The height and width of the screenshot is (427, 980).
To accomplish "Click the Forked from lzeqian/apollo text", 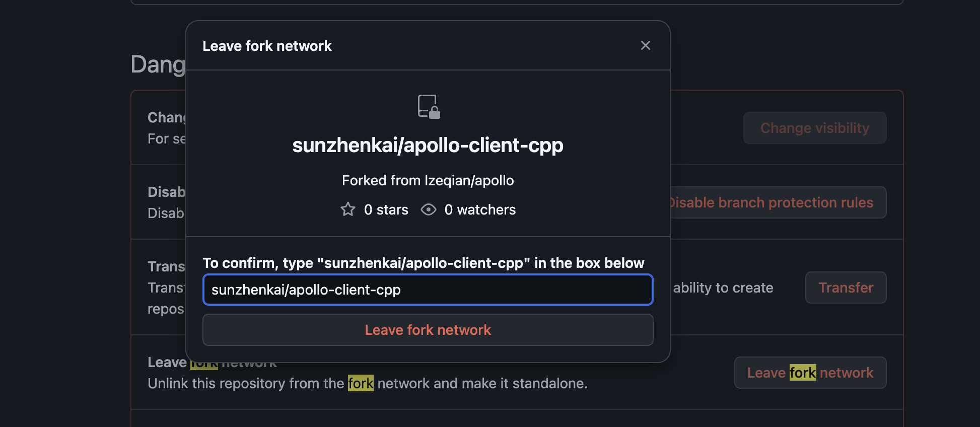I will coord(428,180).
